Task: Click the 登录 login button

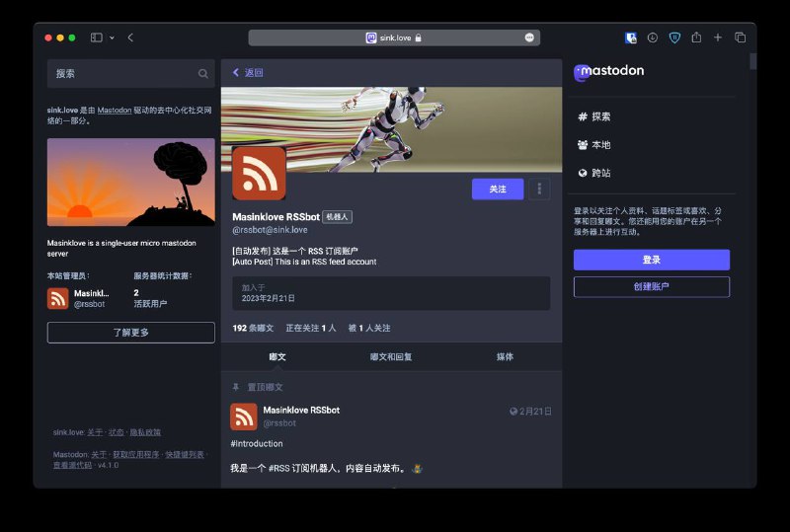Action: [651, 260]
